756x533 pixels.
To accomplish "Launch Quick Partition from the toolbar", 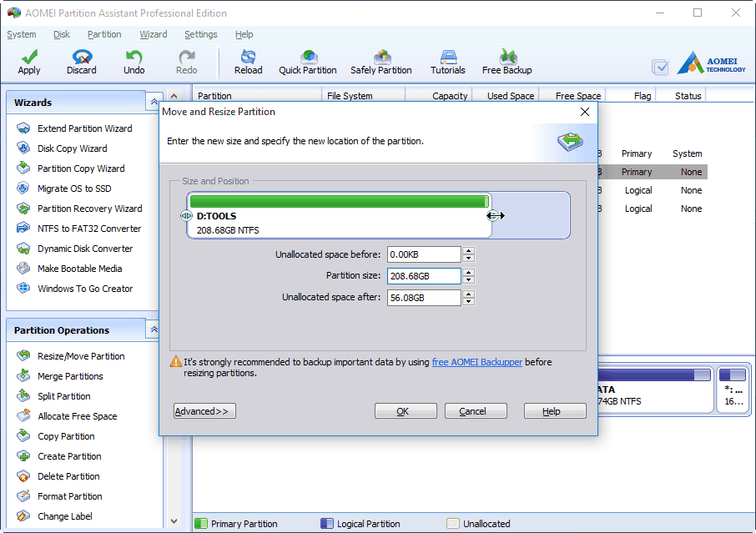I will point(307,61).
